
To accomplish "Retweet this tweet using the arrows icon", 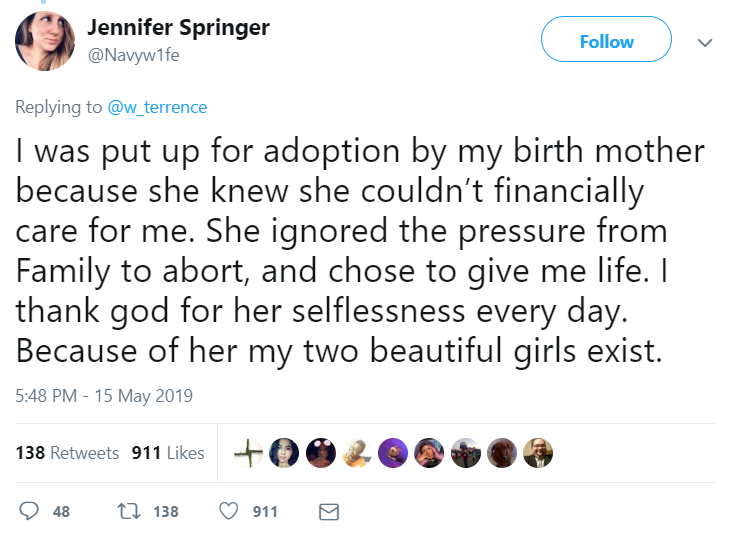I will [x=128, y=511].
